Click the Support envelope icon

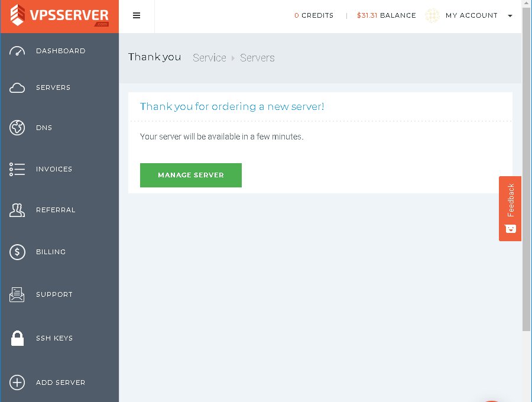click(x=17, y=294)
